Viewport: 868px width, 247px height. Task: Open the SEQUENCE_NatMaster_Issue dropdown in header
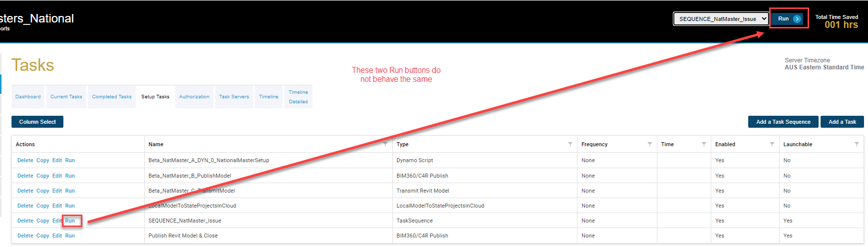coord(721,19)
